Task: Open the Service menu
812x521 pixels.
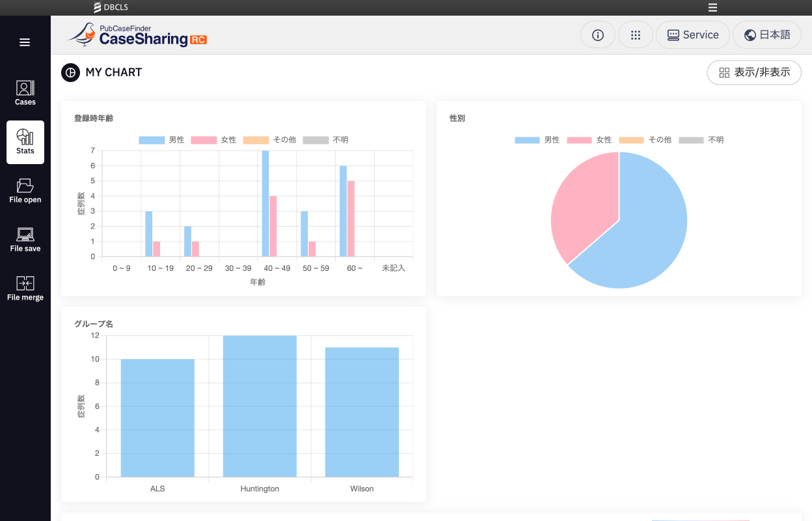Action: tap(692, 35)
